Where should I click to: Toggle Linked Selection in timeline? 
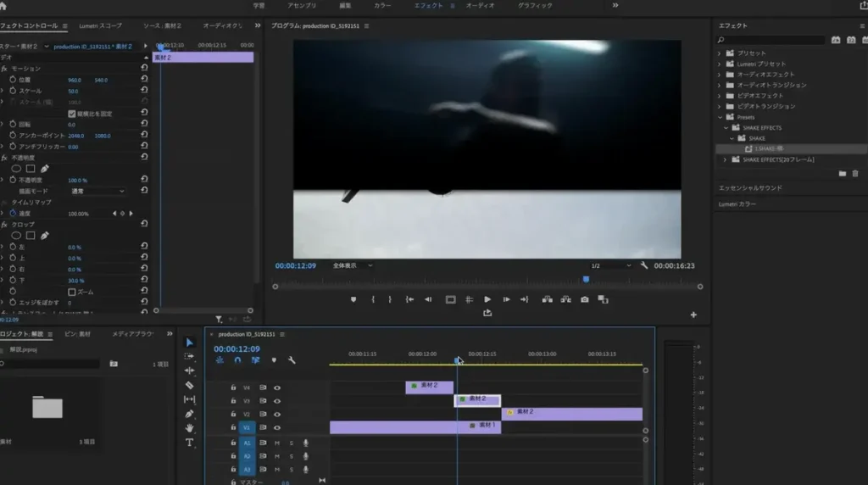pos(255,360)
